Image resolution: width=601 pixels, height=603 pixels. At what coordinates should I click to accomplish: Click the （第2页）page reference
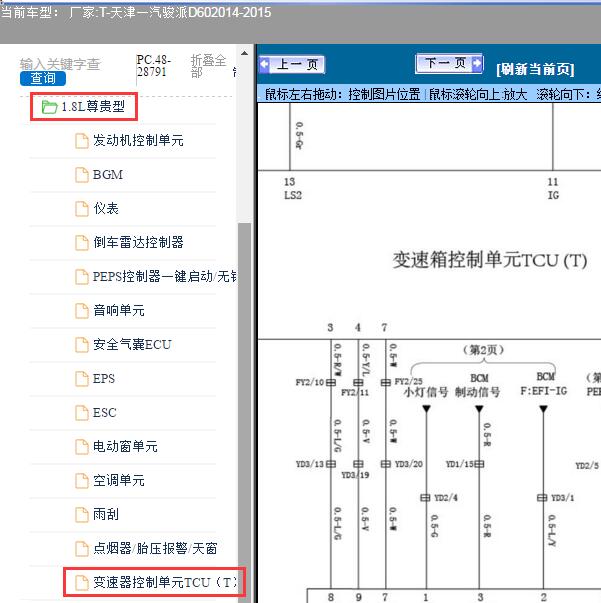click(x=483, y=350)
